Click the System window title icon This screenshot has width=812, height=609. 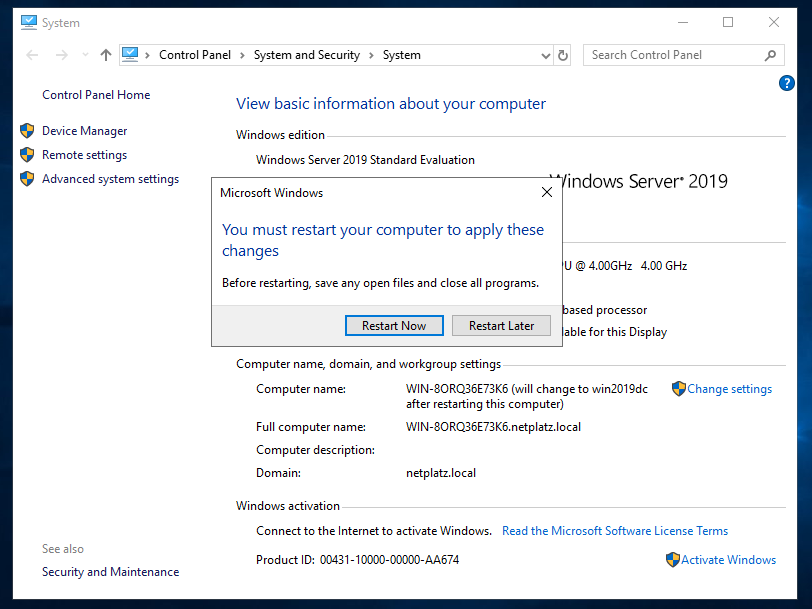coord(29,22)
